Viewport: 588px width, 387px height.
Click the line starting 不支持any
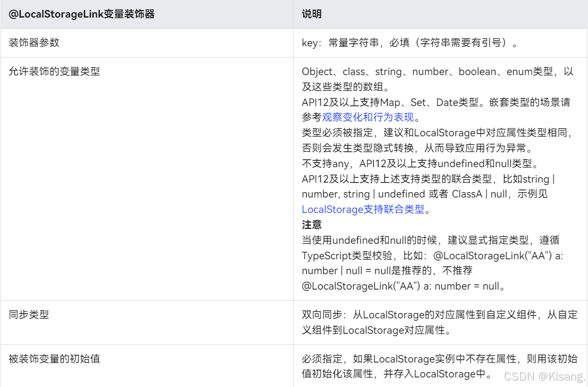[421, 163]
